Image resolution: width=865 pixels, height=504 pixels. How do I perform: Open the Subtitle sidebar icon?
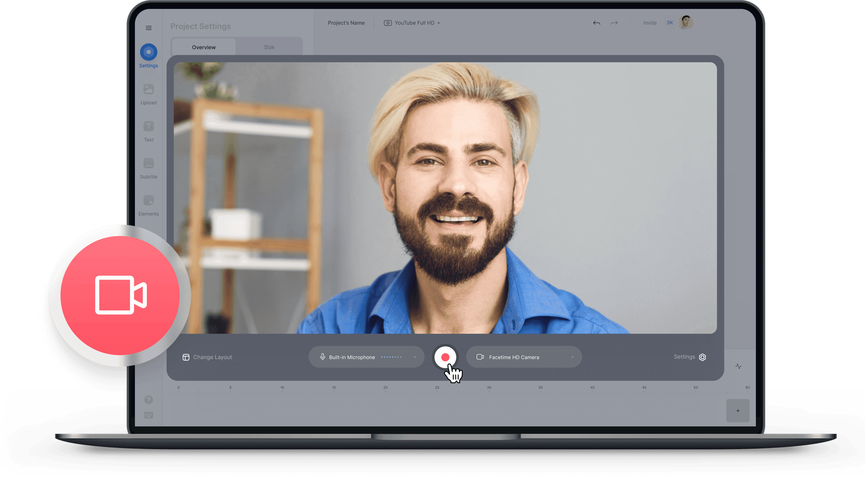(x=149, y=163)
